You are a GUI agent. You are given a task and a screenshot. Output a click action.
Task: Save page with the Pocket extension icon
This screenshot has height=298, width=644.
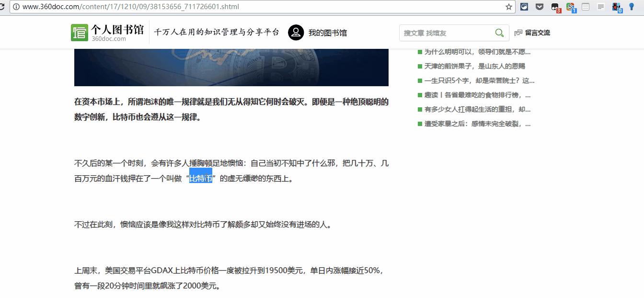click(x=540, y=7)
